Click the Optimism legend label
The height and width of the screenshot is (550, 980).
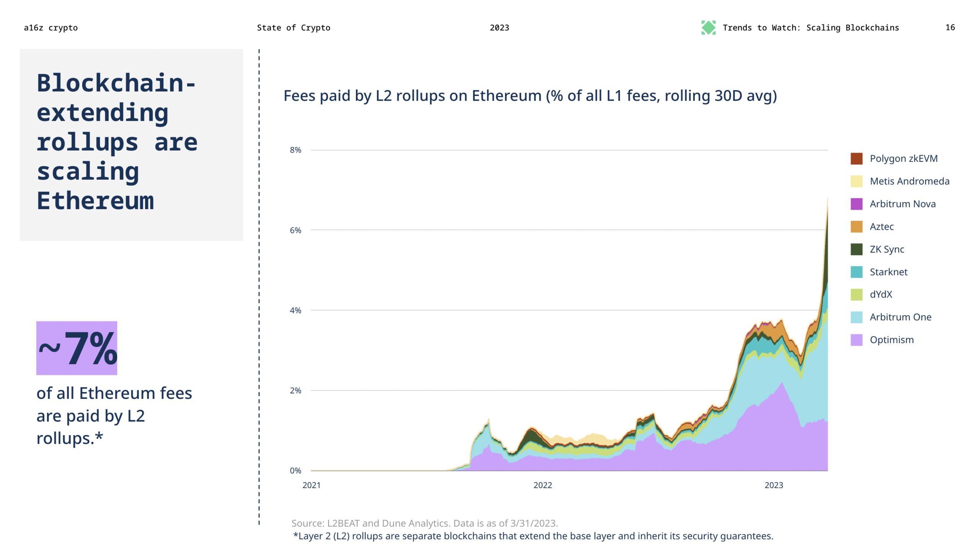(x=891, y=340)
